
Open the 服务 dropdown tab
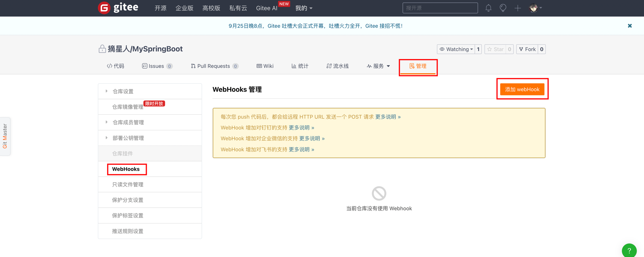pyautogui.click(x=378, y=66)
